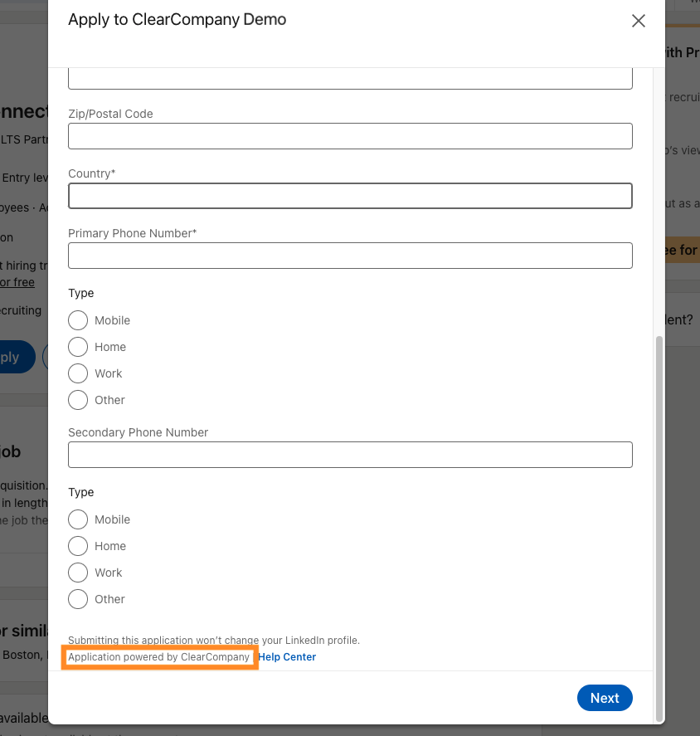
Task: Click the "Application powered by ClearCompany" text
Action: [x=158, y=657]
